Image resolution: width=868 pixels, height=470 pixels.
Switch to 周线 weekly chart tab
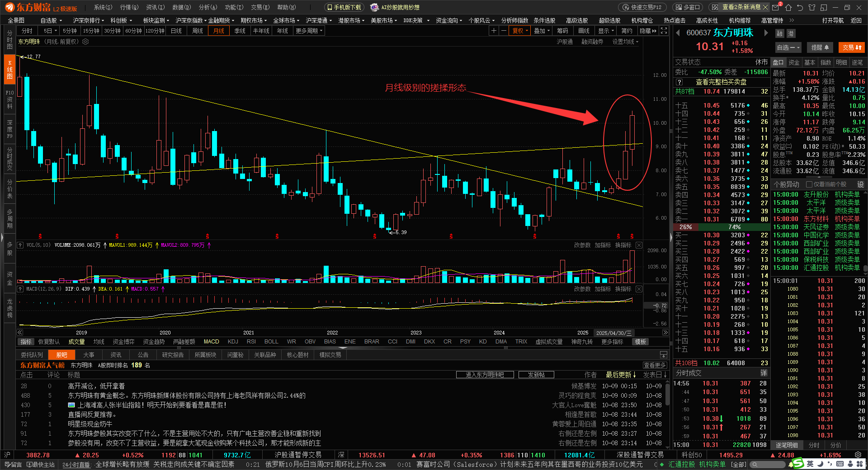pyautogui.click(x=198, y=31)
